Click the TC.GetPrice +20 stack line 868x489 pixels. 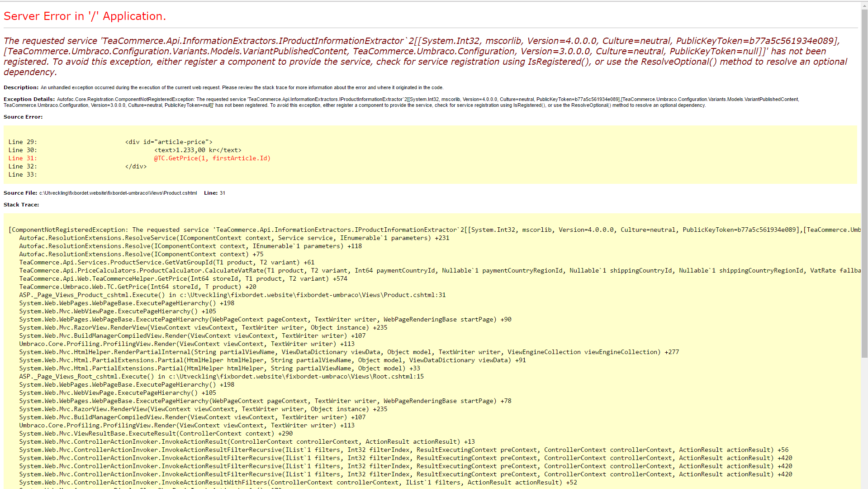(x=138, y=287)
